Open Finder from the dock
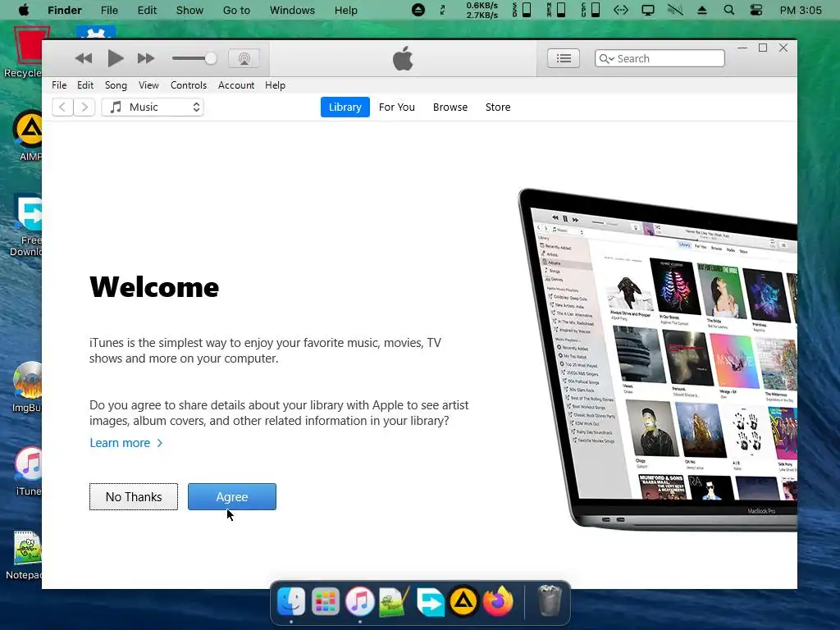The image size is (840, 630). pos(291,601)
